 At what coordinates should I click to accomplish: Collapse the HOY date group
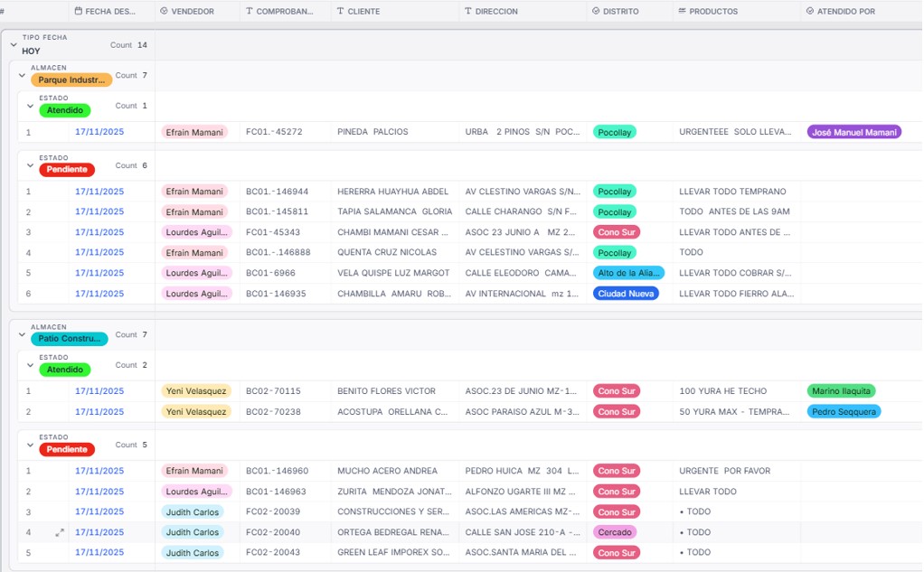pos(14,44)
